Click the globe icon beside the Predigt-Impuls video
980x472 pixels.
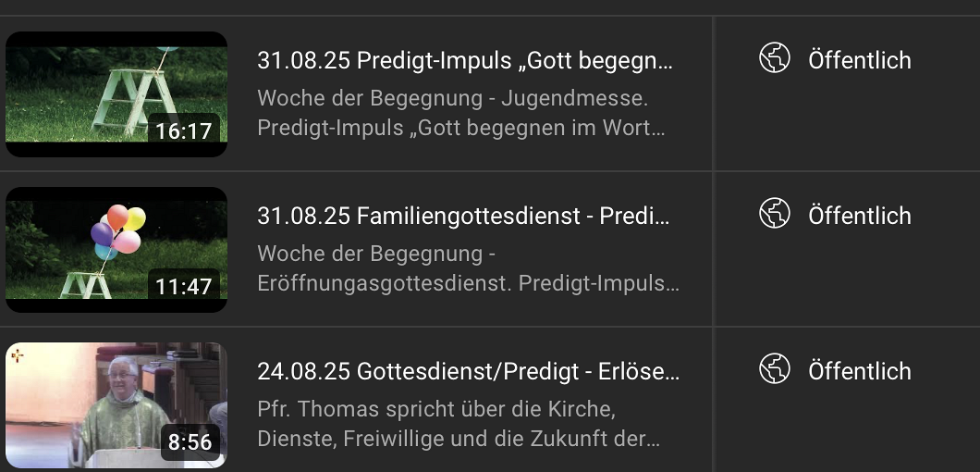click(x=775, y=58)
